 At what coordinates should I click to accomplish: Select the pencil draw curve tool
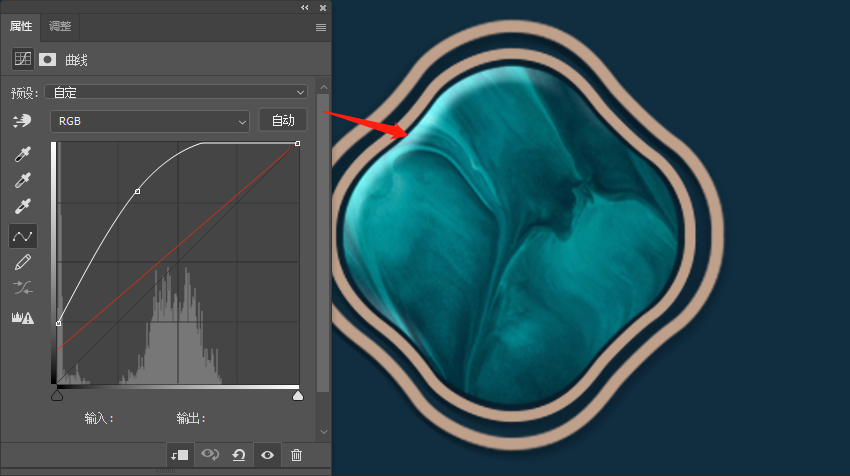22,262
